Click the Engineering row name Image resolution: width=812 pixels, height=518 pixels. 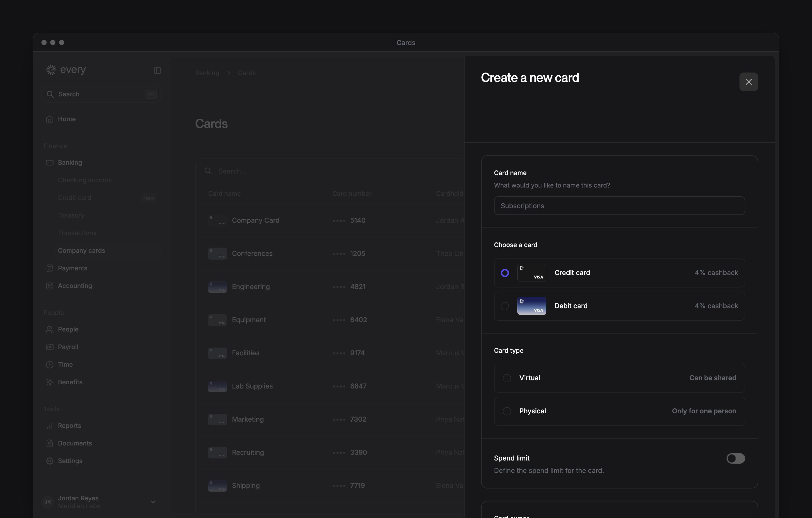tap(251, 287)
